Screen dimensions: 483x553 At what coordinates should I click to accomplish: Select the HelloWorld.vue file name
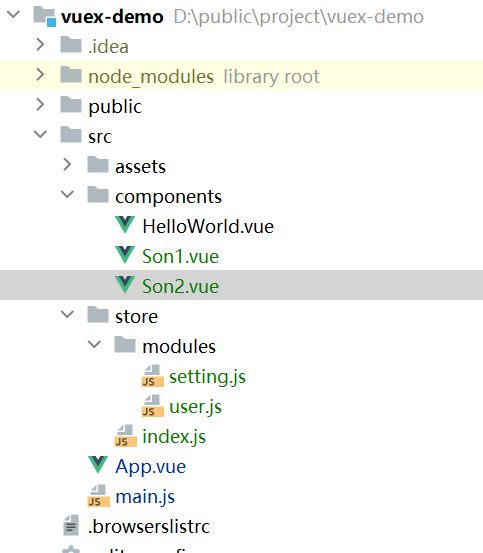(208, 226)
